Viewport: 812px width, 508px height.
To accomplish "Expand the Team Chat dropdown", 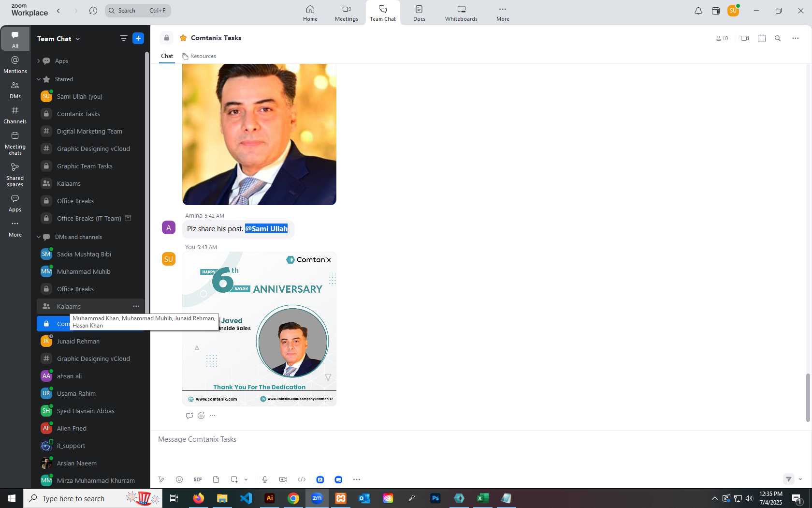I will point(78,39).
